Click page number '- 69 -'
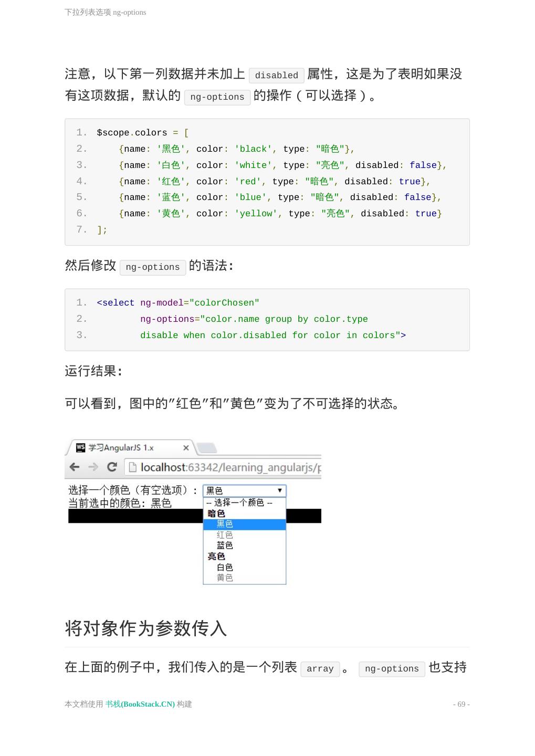535x756 pixels. (461, 704)
